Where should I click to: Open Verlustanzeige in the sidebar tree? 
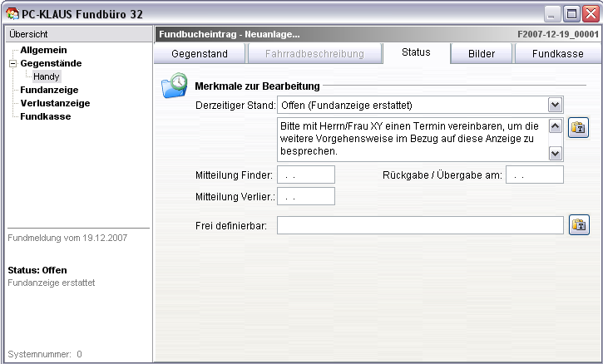[x=55, y=103]
